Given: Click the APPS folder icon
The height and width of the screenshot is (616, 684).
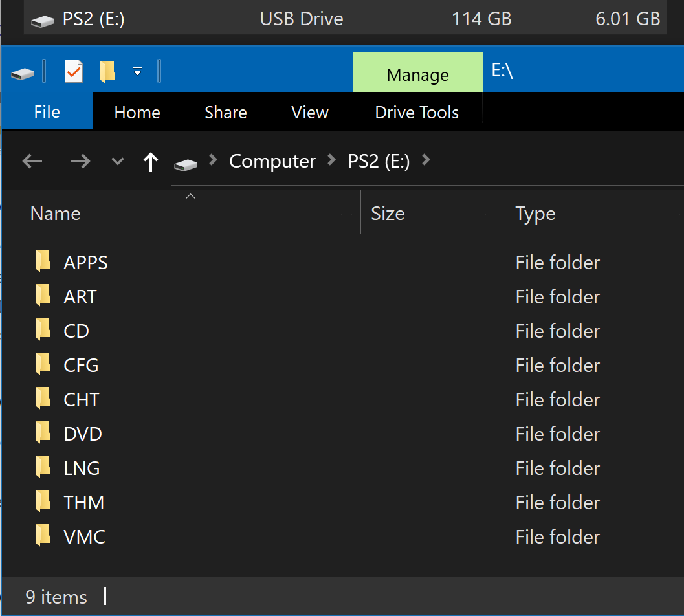Looking at the screenshot, I should click(43, 261).
